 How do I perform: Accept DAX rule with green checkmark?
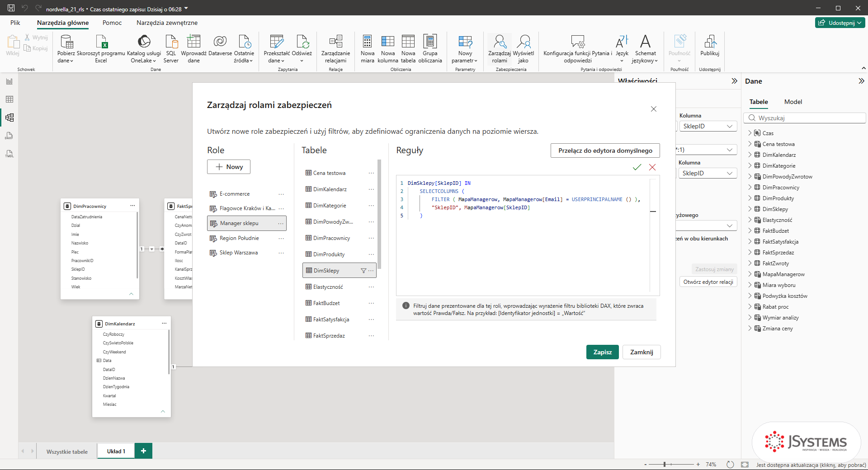[637, 167]
